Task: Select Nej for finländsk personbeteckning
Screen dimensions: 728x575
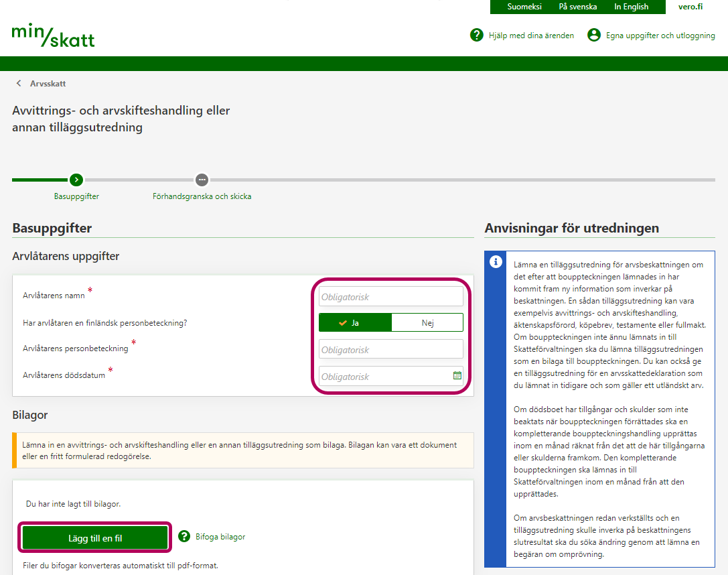Action: (427, 322)
